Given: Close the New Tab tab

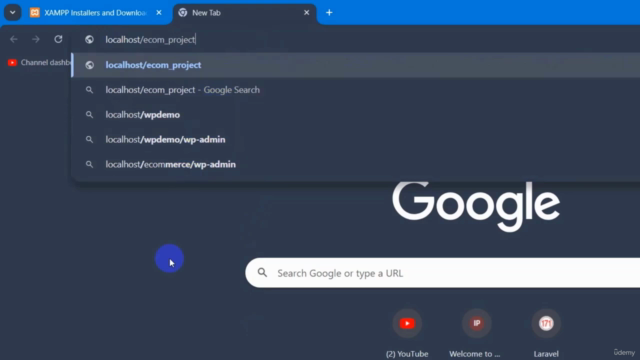Looking at the screenshot, I should 307,13.
